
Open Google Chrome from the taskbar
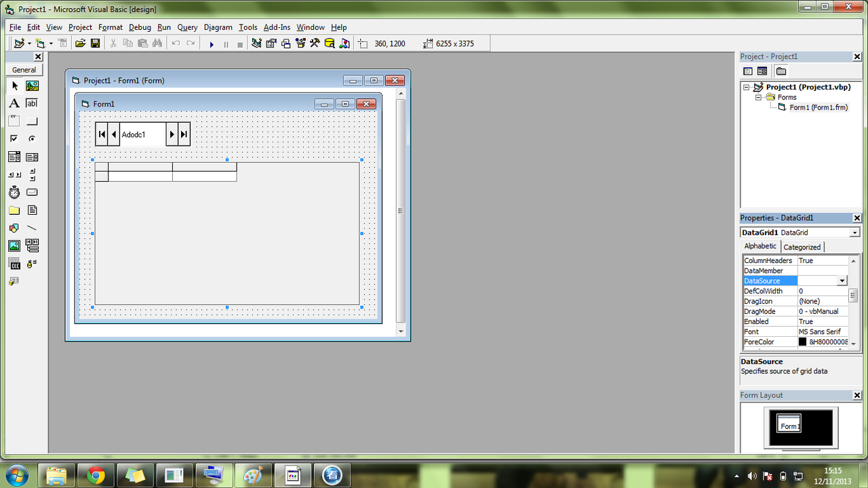pos(96,475)
